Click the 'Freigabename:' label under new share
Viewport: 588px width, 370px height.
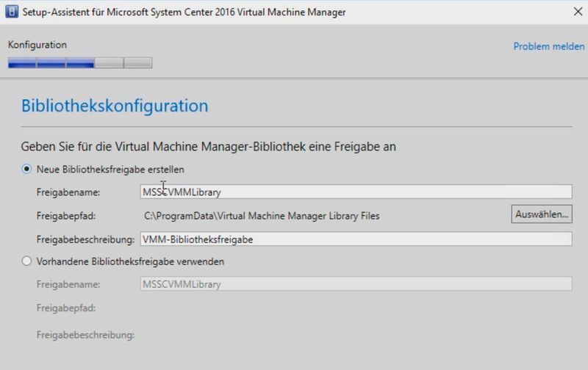(68, 192)
